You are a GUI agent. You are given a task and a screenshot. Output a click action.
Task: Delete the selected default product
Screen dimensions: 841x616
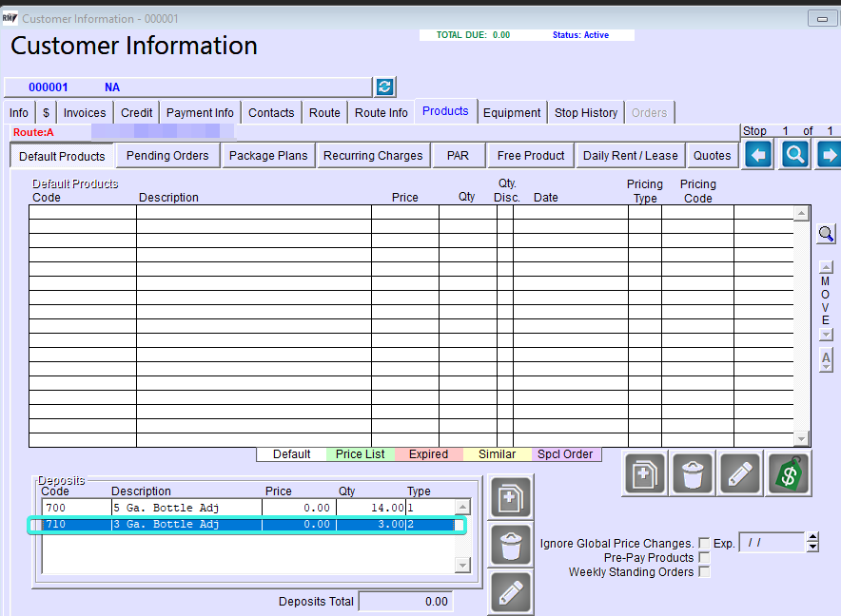tap(692, 474)
